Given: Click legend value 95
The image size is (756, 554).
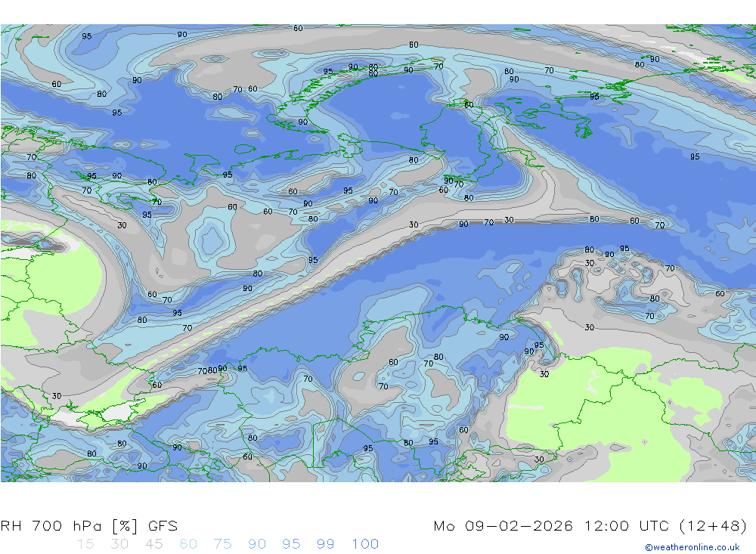Looking at the screenshot, I should pos(291,544).
